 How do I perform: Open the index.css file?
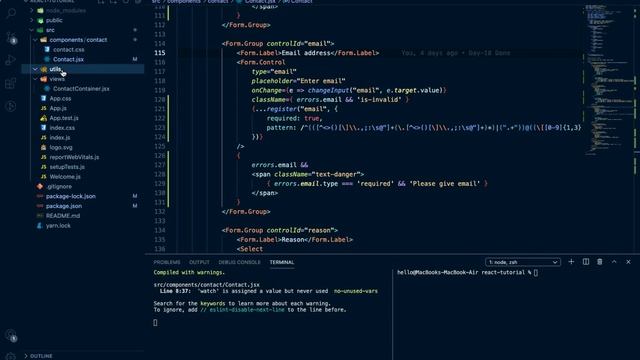pos(62,128)
